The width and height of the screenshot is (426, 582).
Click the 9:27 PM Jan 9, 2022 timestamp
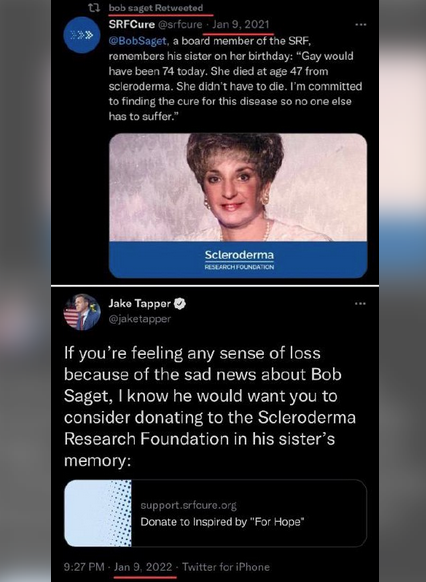click(x=118, y=567)
